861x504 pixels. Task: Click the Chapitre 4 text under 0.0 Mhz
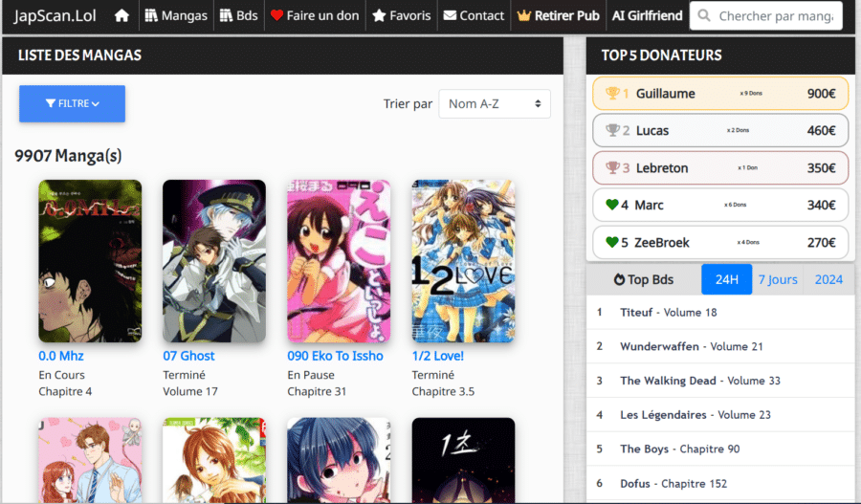click(65, 391)
